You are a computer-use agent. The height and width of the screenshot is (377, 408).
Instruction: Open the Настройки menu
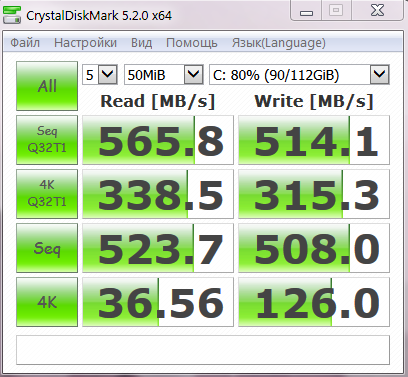[85, 43]
